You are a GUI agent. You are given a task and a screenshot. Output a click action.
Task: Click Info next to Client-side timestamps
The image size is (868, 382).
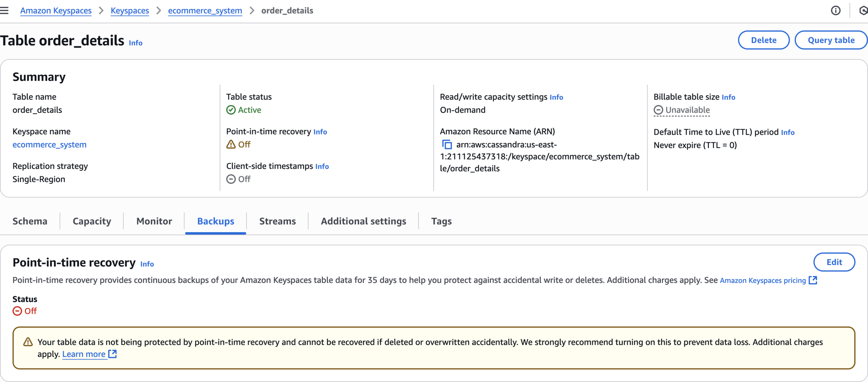[322, 166]
